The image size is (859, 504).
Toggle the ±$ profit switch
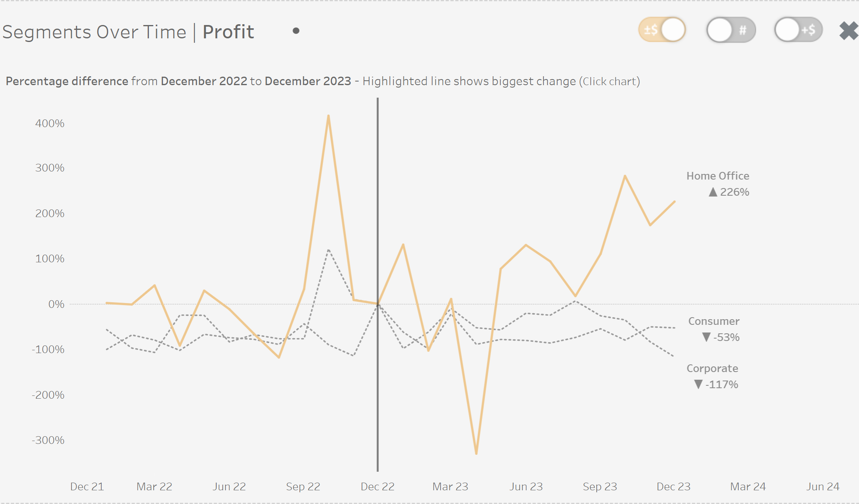click(x=662, y=29)
